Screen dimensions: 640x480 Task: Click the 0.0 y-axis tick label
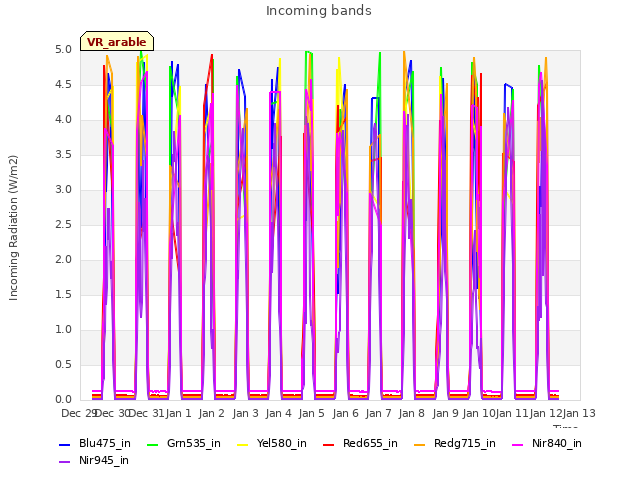(63, 400)
